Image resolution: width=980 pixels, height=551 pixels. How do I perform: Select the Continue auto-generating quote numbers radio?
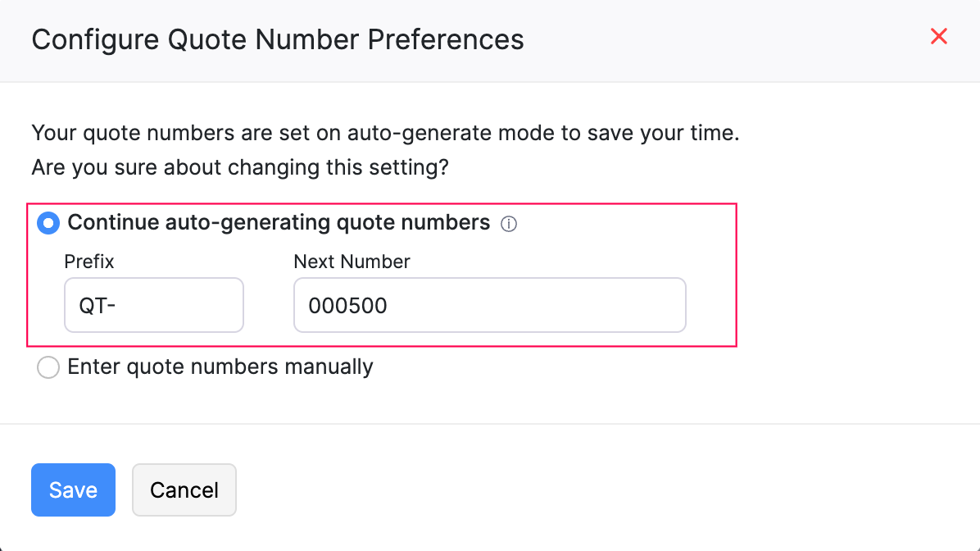pos(48,223)
